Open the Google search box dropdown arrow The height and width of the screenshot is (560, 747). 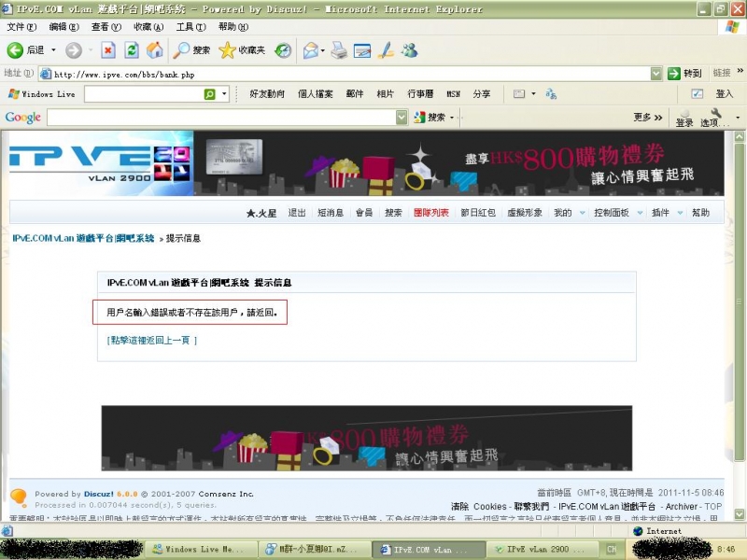[402, 118]
